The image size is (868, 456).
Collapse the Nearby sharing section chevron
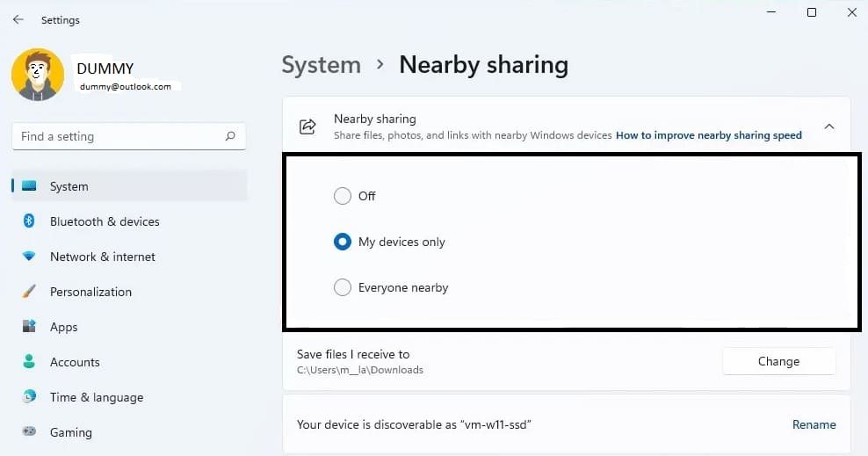(x=828, y=127)
